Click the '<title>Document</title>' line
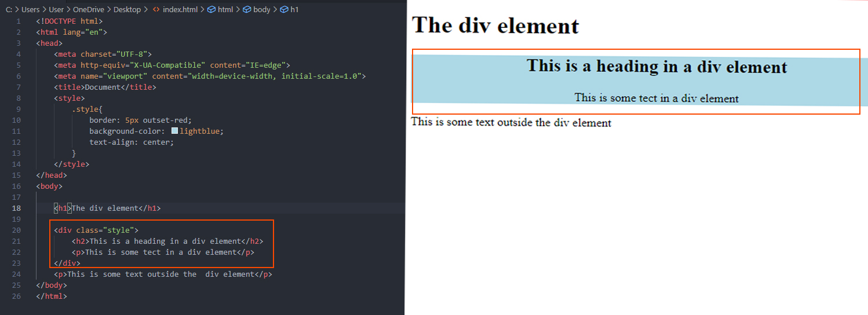Screen dimensions: 868x315 [x=105, y=87]
